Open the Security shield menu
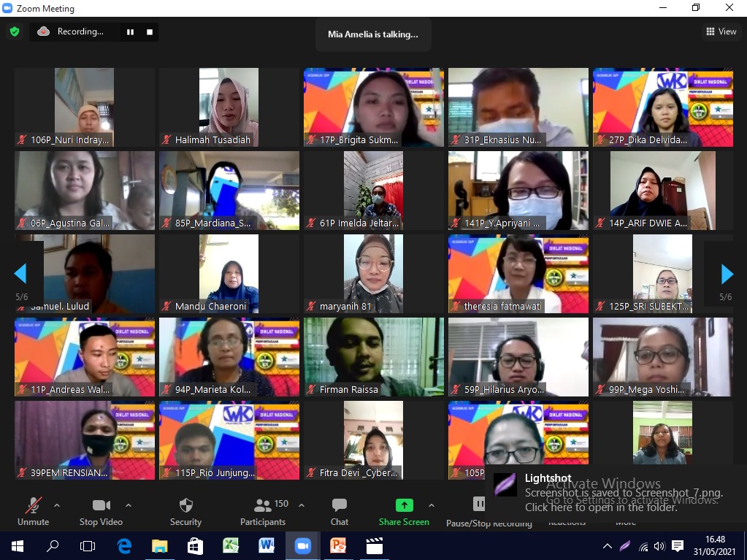747x560 pixels. [185, 512]
